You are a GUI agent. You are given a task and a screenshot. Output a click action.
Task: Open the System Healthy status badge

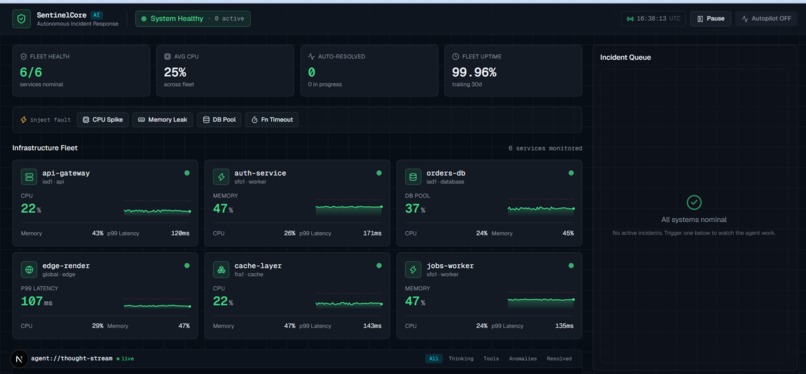193,19
